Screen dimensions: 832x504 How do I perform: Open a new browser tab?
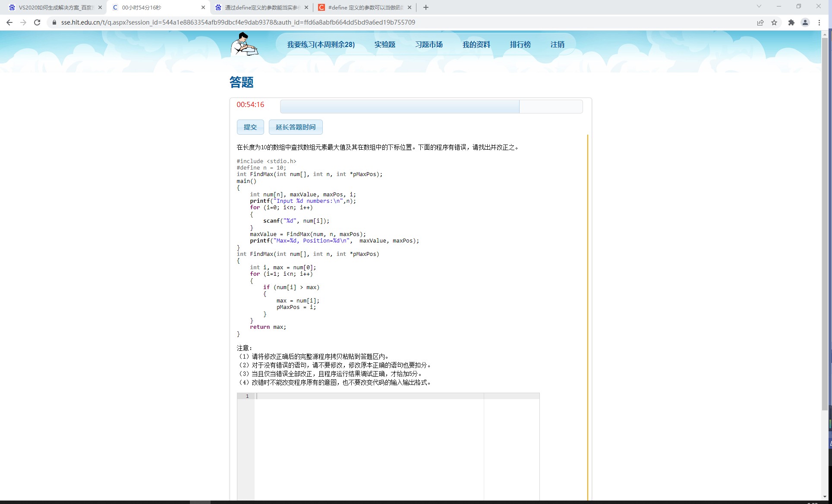click(x=426, y=7)
